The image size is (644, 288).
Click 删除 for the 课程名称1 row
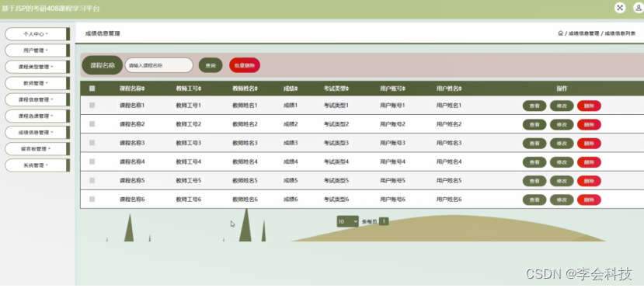pos(589,106)
